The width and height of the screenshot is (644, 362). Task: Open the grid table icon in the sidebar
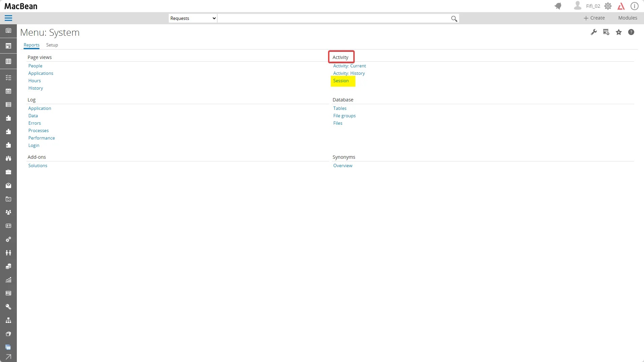[8, 61]
